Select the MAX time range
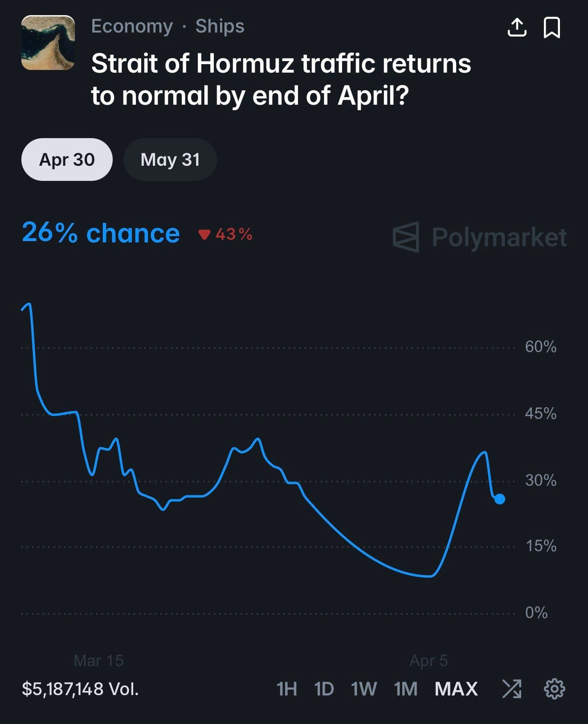The width and height of the screenshot is (588, 724). 456,688
